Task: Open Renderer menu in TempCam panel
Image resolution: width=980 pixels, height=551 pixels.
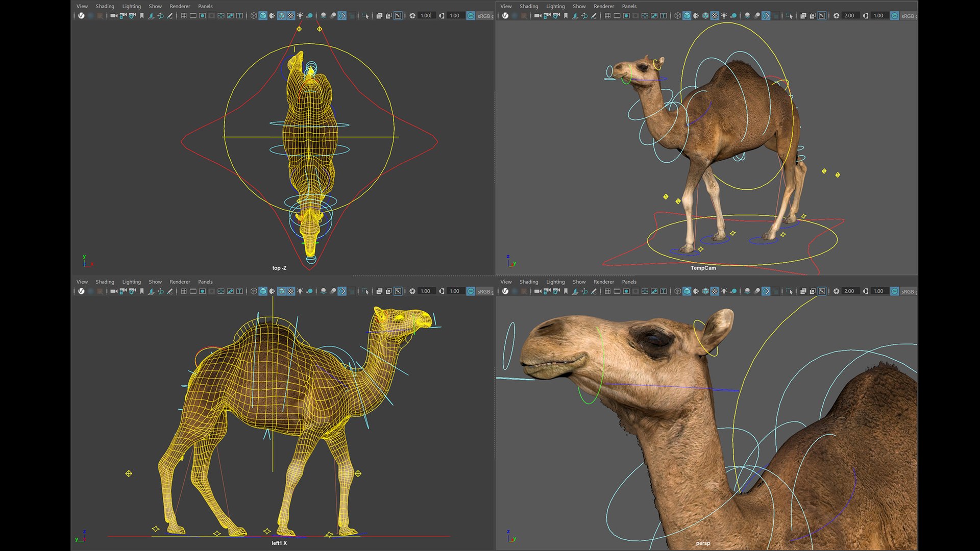Action: click(x=604, y=6)
